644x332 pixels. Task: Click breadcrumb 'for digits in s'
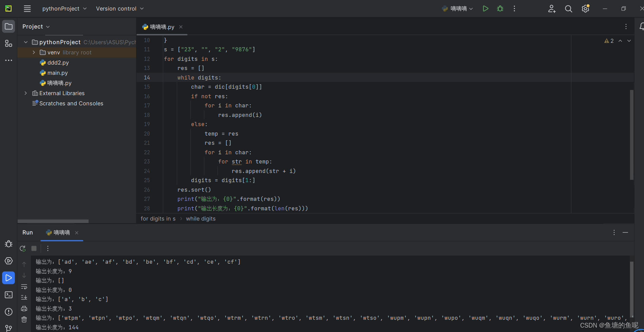pos(158,219)
